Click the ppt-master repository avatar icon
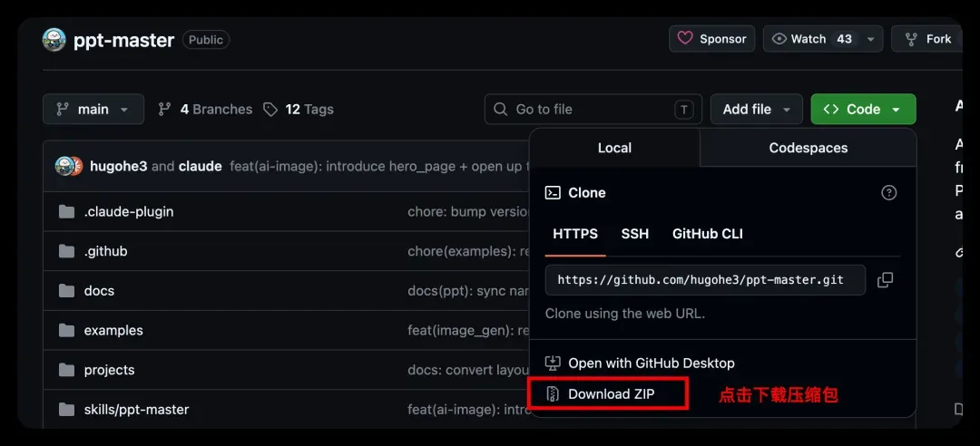980x446 pixels. click(54, 40)
